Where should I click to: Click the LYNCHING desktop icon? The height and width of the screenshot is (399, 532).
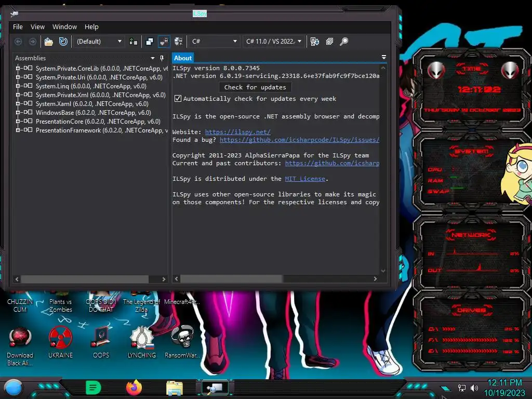pyautogui.click(x=142, y=342)
